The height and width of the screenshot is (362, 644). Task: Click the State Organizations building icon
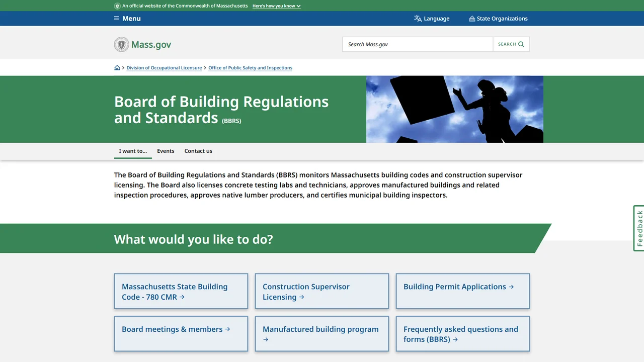(472, 19)
